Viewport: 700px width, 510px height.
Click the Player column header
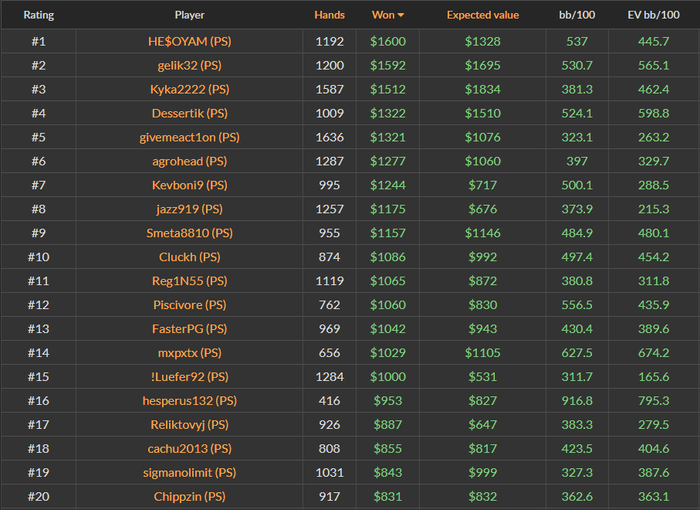coord(189,16)
